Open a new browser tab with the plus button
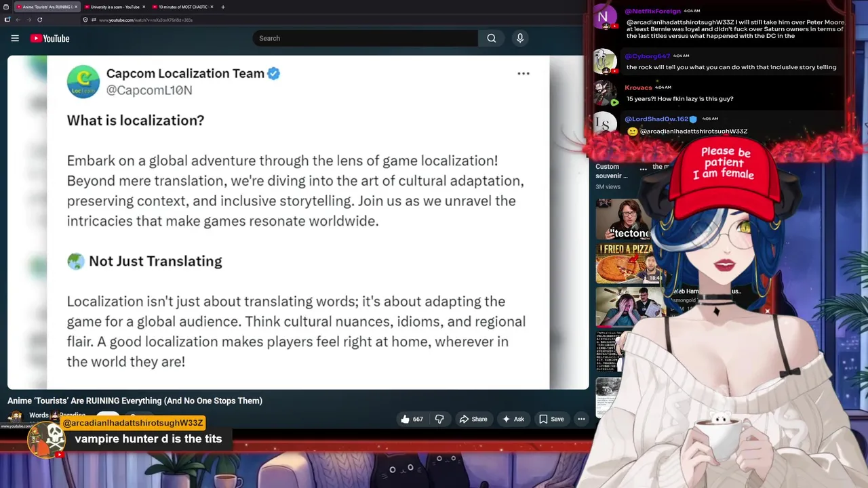 point(223,7)
